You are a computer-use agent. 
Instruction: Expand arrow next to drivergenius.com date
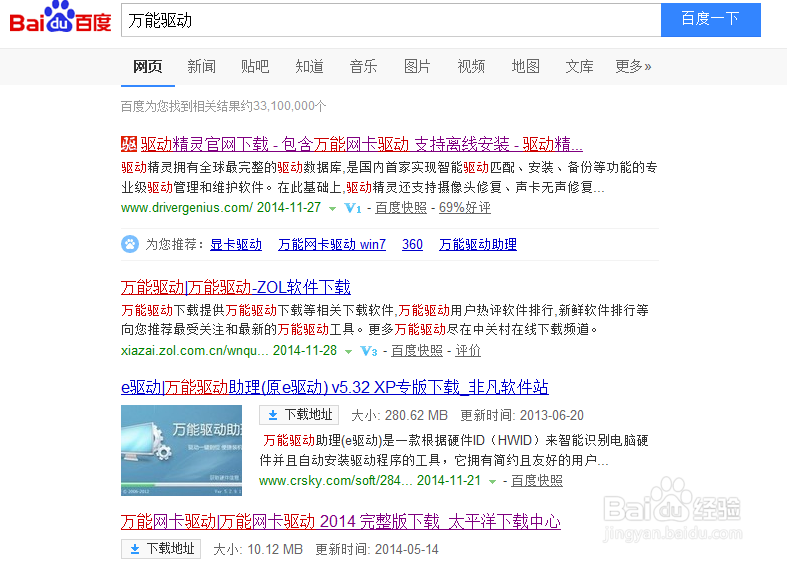[332, 209]
